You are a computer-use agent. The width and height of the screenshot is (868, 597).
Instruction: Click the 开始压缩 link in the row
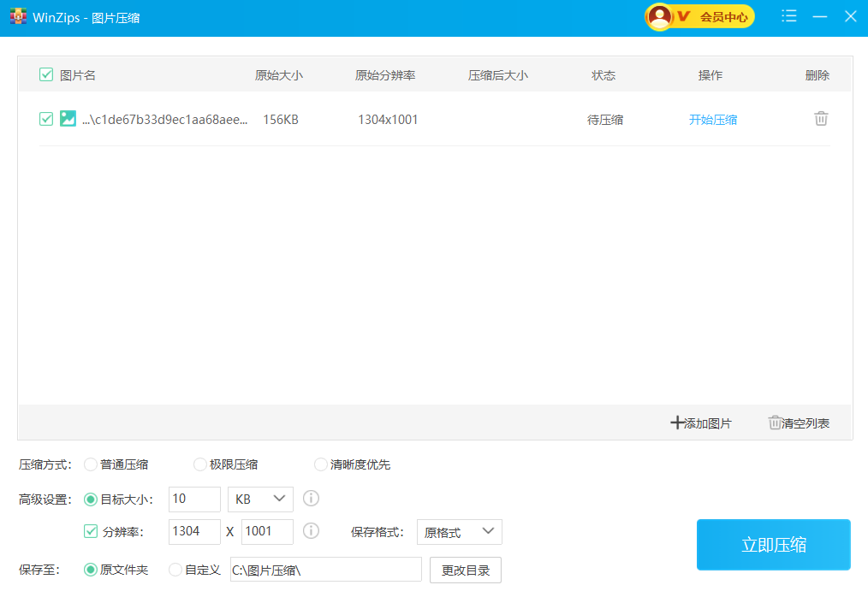712,120
